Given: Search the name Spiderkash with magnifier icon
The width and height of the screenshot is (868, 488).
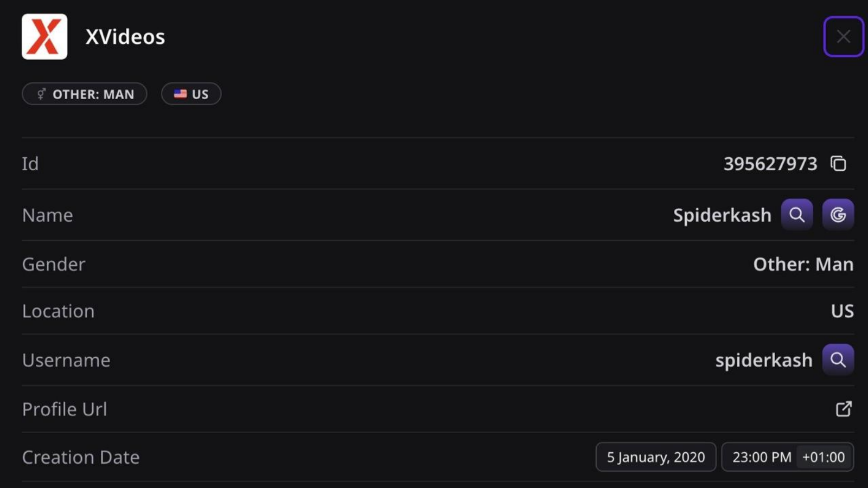Looking at the screenshot, I should [796, 215].
